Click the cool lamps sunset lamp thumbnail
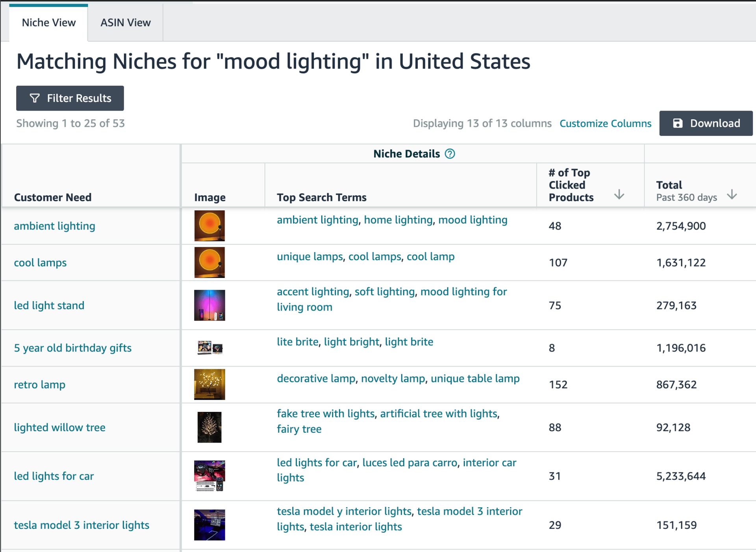756x552 pixels. coord(209,263)
